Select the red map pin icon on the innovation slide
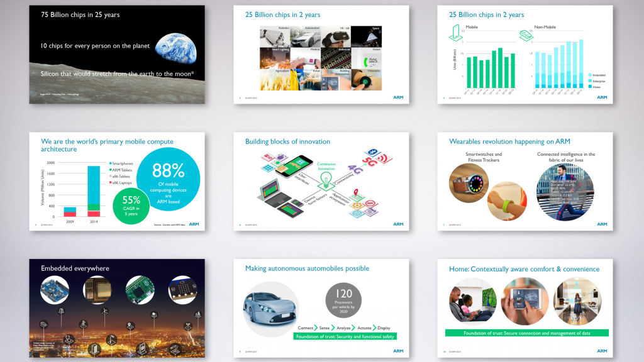The height and width of the screenshot is (362, 644). coord(355,192)
